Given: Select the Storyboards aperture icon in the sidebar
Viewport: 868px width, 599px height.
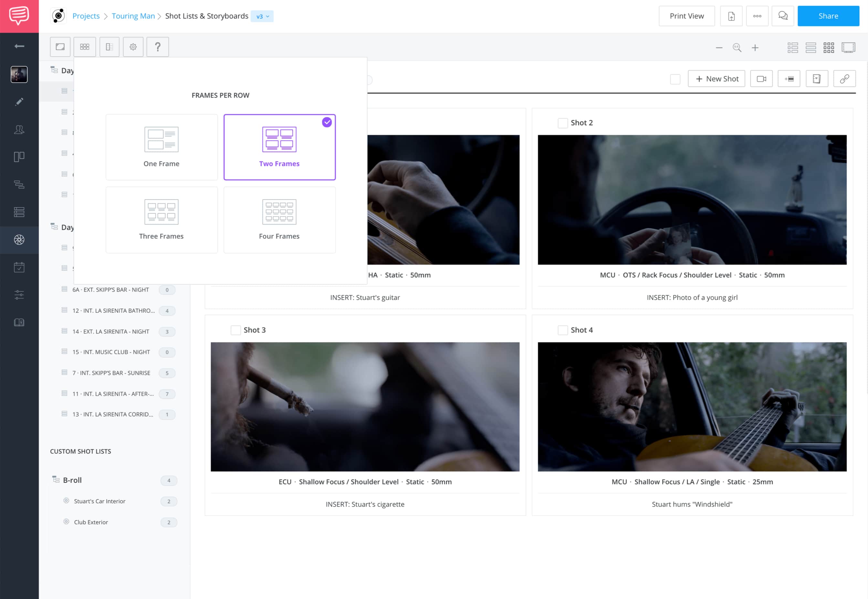Looking at the screenshot, I should point(19,240).
